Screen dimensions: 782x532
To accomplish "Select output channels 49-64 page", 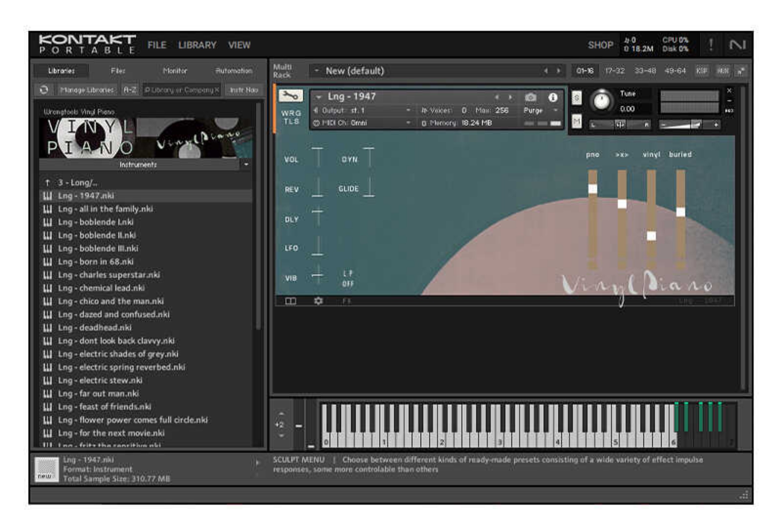I will tap(675, 71).
